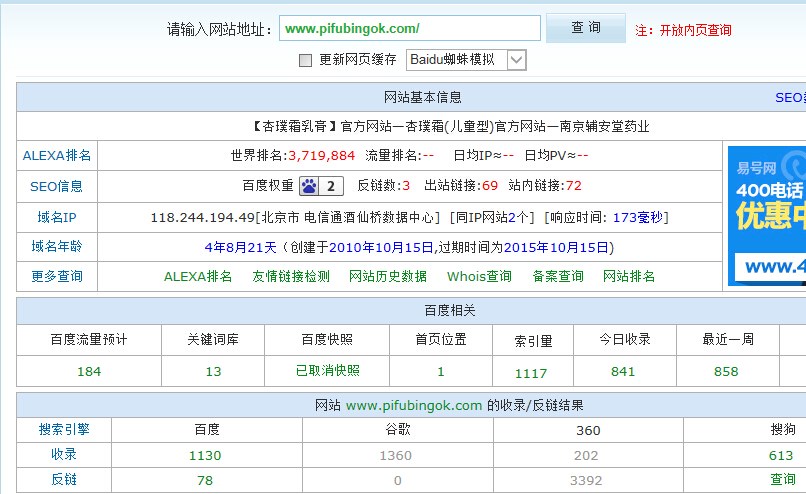
Task: Click 360 收录 value 202
Action: coord(586,455)
